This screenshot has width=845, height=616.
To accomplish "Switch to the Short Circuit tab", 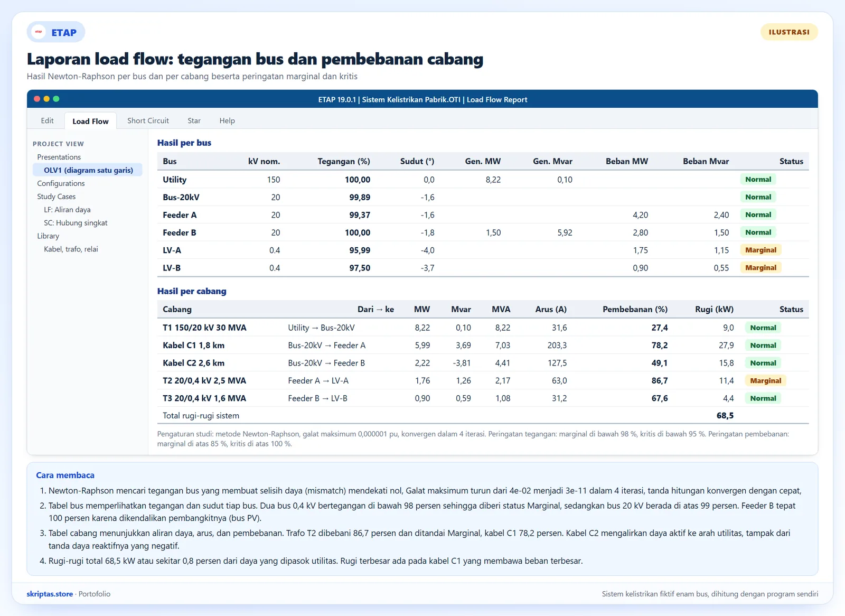I will click(148, 120).
